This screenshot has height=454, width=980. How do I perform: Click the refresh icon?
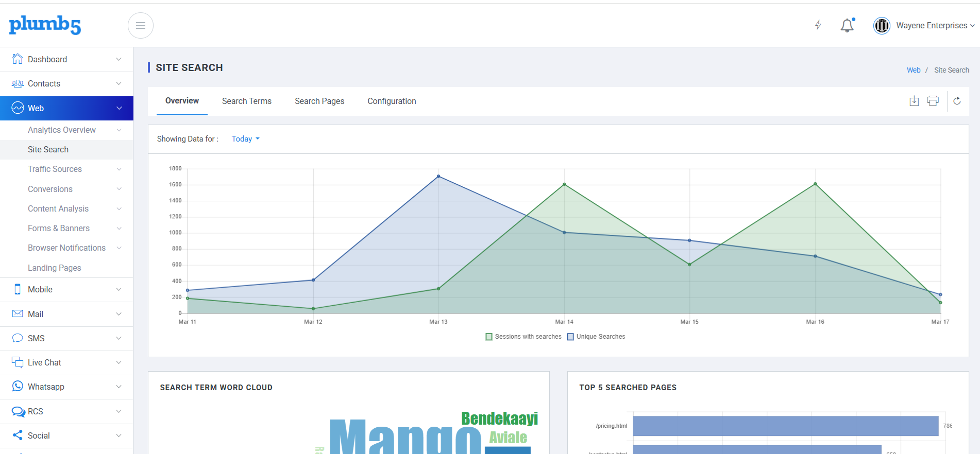point(957,101)
